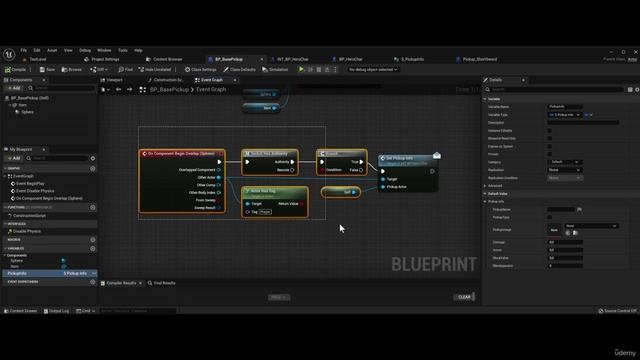Image resolution: width=640 pixels, height=360 pixels.
Task: Navigate forward in graph history arrow
Action: tap(129, 89)
